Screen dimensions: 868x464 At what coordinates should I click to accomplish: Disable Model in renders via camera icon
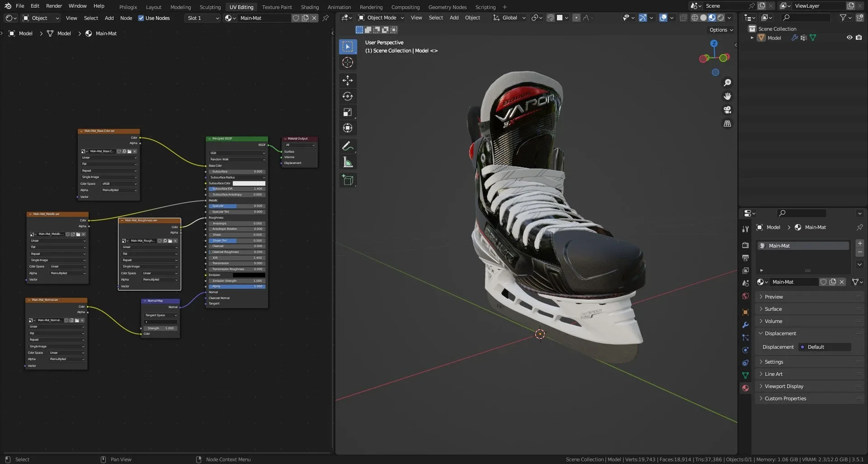(x=859, y=37)
